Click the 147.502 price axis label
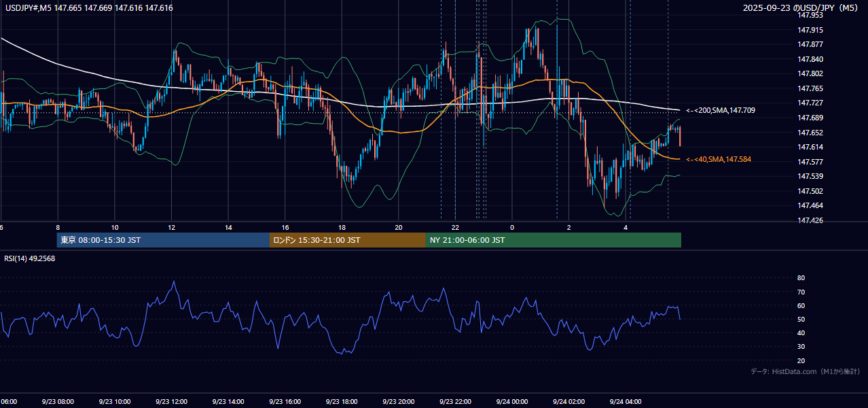The width and height of the screenshot is (868, 408). (x=811, y=191)
